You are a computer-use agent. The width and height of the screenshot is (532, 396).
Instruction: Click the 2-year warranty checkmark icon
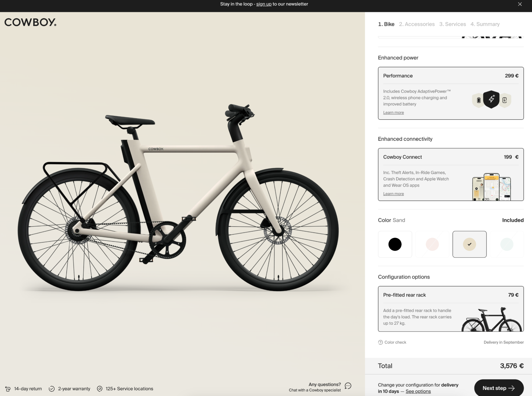click(x=52, y=389)
